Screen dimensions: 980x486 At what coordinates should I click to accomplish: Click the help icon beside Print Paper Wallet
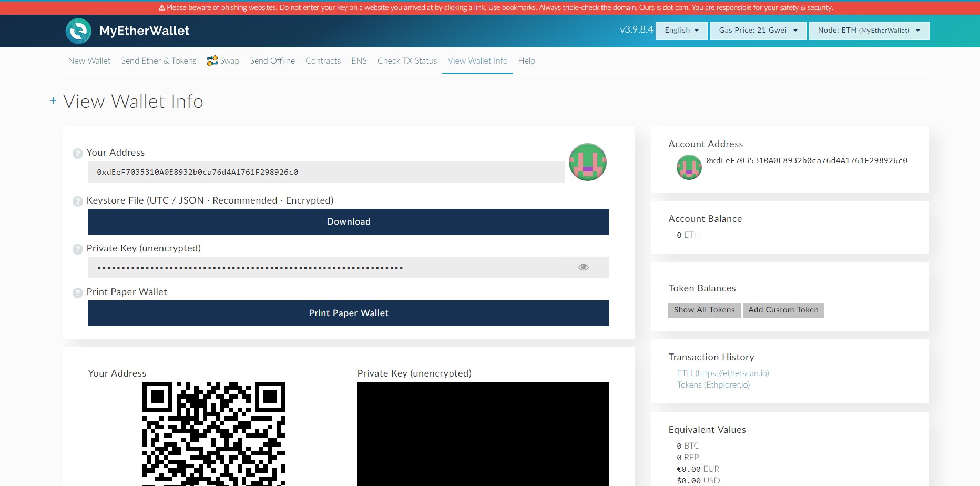(78, 293)
